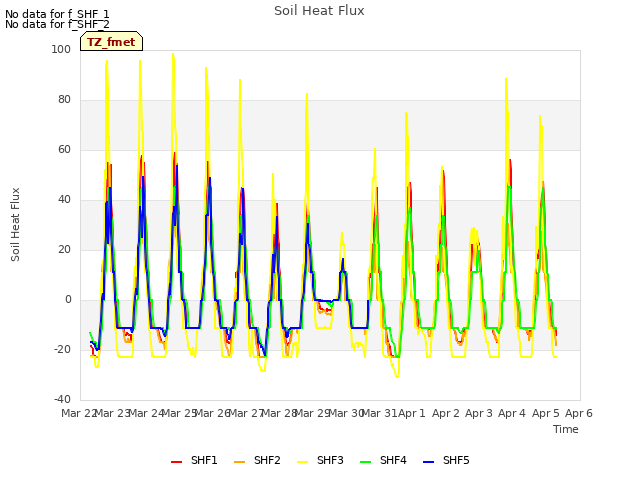This screenshot has height=480, width=640.
Task: Select the SHF1 legend label
Action: (204, 460)
